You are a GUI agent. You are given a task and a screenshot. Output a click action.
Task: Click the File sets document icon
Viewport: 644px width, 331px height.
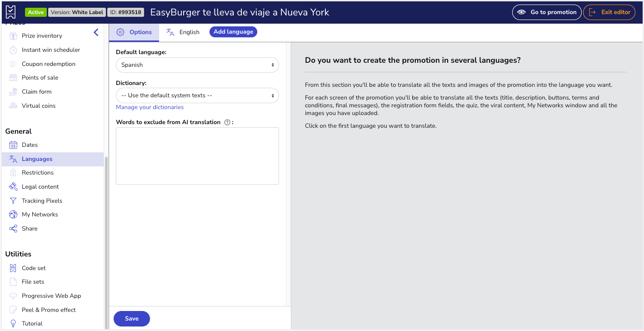click(x=13, y=282)
